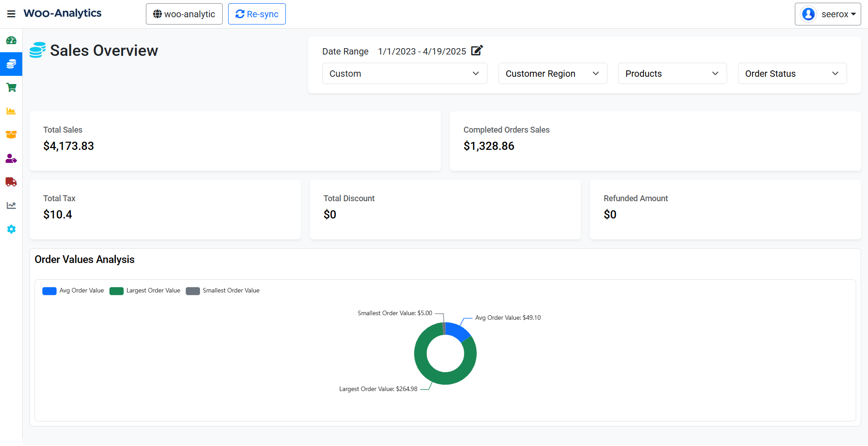Toggle the Largest Order Value legend item
The image size is (868, 446).
click(x=145, y=291)
